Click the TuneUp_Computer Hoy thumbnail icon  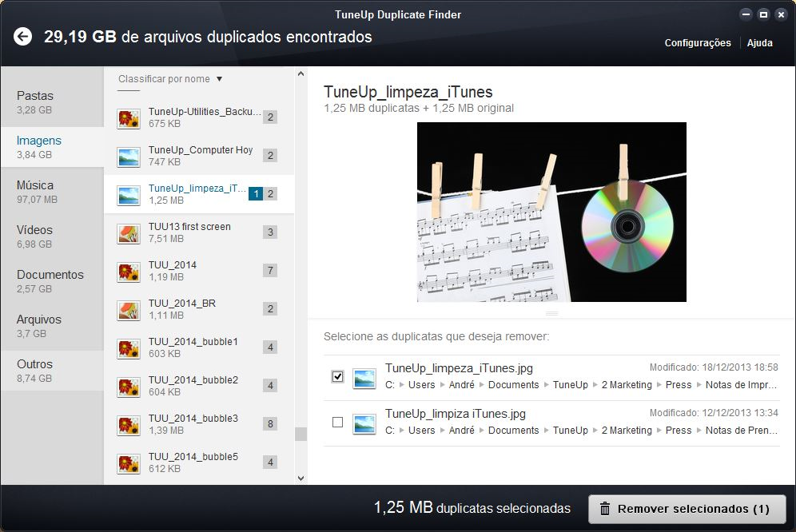(129, 157)
